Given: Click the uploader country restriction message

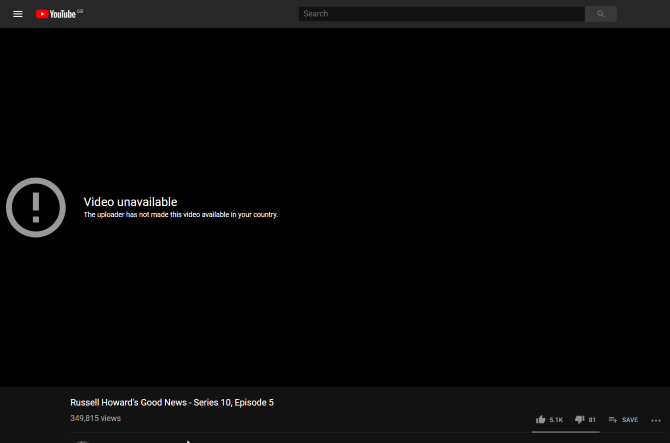Looking at the screenshot, I should coord(180,215).
